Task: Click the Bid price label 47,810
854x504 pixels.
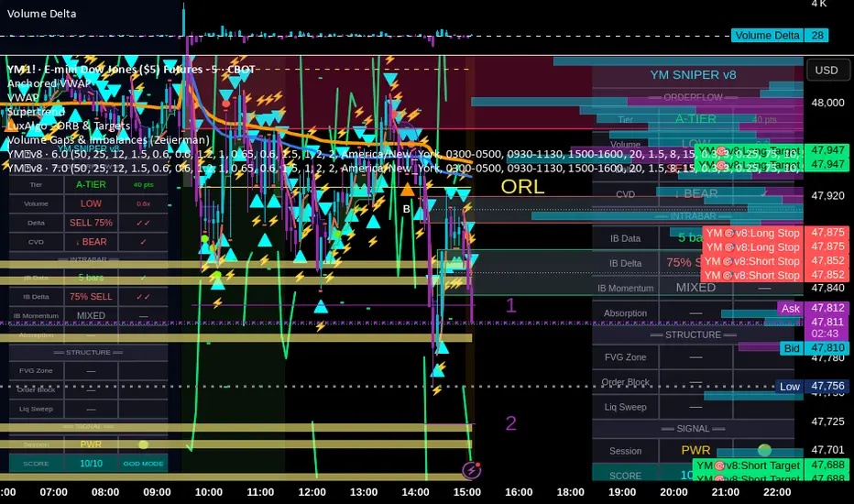Action: [x=814, y=348]
